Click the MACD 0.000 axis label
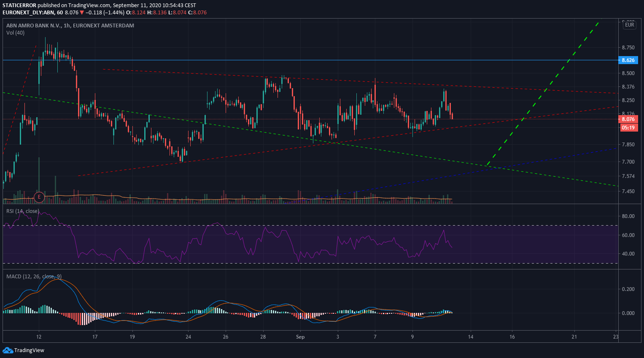Viewport: 644px width, 358px height. point(628,313)
